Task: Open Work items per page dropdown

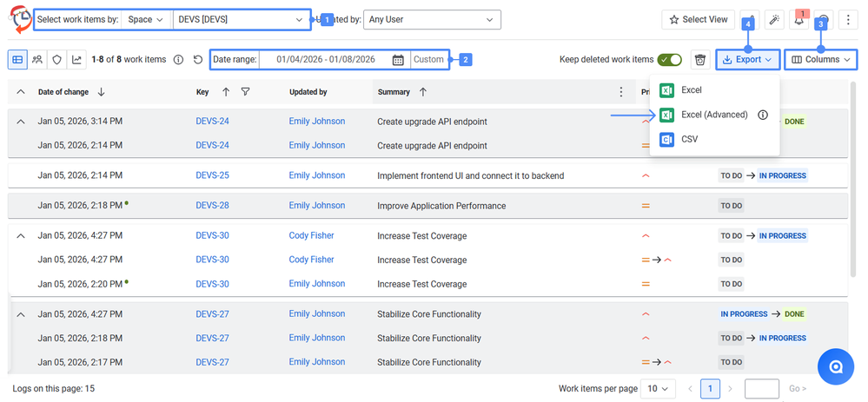Action: click(x=658, y=388)
